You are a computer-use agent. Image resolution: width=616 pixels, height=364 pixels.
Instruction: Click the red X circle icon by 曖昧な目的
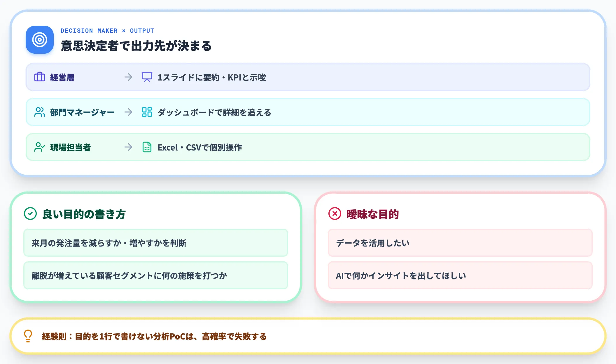(335, 213)
